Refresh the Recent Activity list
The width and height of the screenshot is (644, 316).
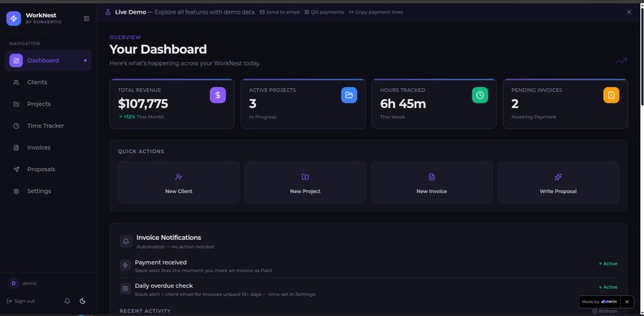coord(605,311)
